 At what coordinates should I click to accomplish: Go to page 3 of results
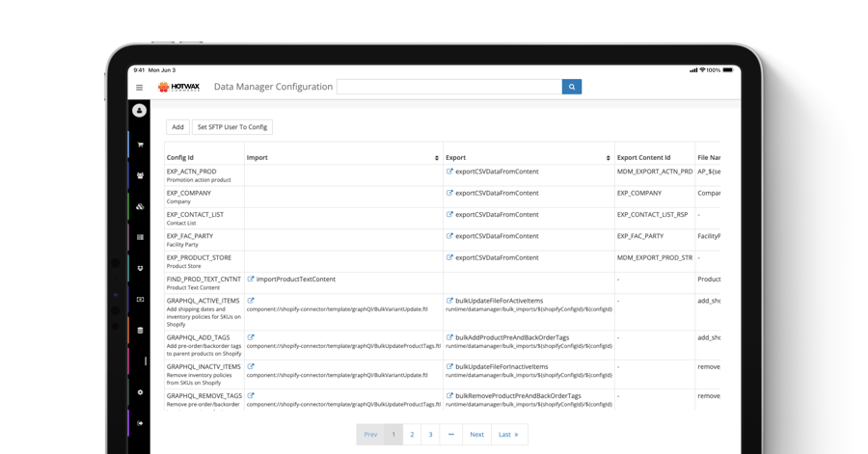[x=431, y=435]
